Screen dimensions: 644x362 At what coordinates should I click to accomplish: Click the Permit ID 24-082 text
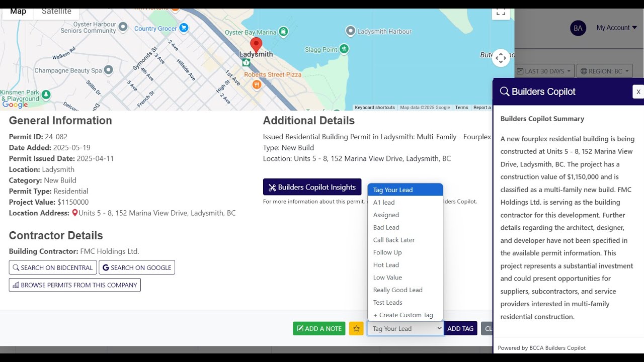(x=38, y=137)
